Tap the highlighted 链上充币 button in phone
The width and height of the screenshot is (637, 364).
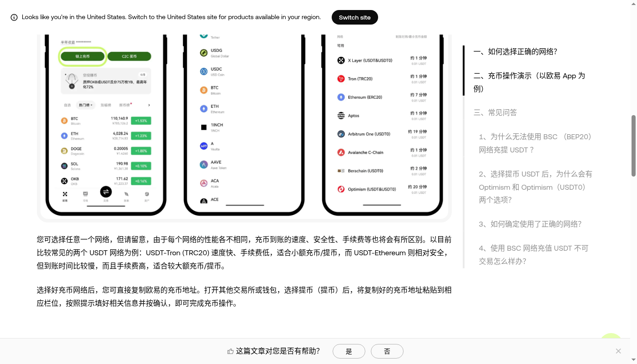point(82,56)
